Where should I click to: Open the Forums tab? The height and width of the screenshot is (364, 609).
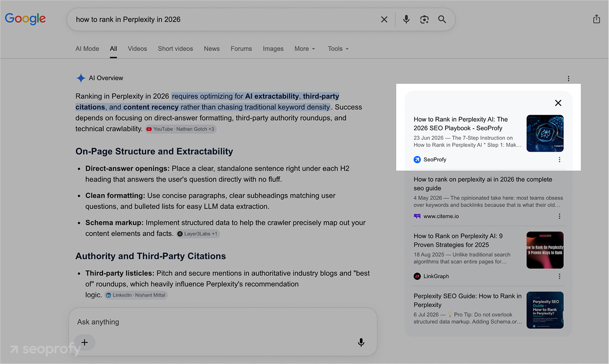[x=241, y=49]
